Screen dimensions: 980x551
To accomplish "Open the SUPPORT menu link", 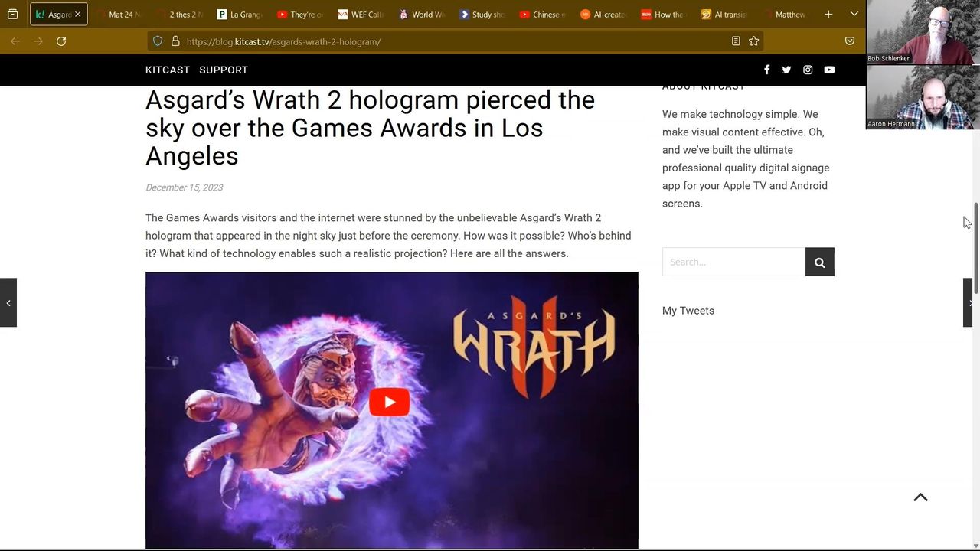I will tap(224, 70).
